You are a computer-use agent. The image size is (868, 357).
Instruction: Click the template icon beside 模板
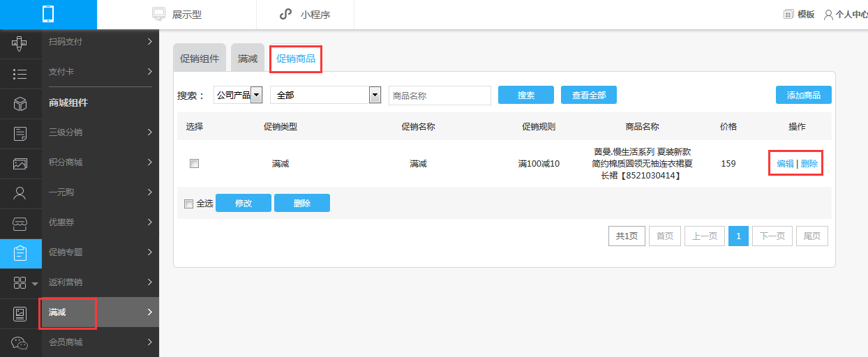(x=788, y=14)
